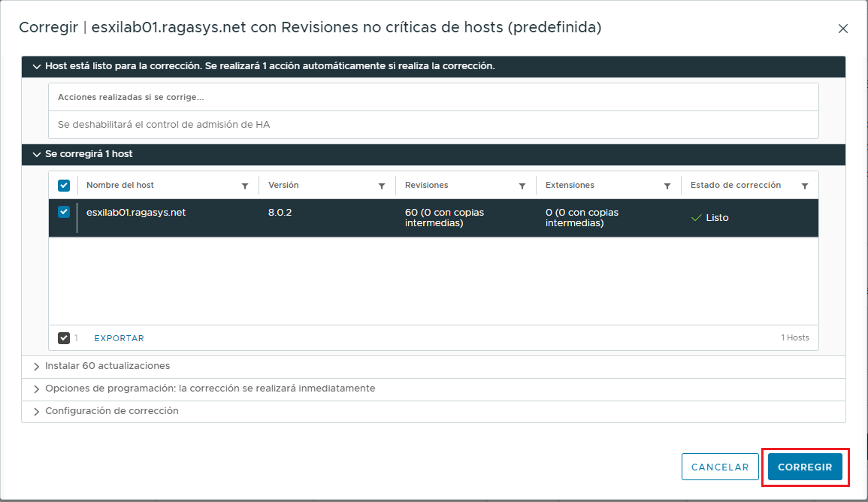
Task: Open the EXPORTAR link
Action: coord(119,337)
